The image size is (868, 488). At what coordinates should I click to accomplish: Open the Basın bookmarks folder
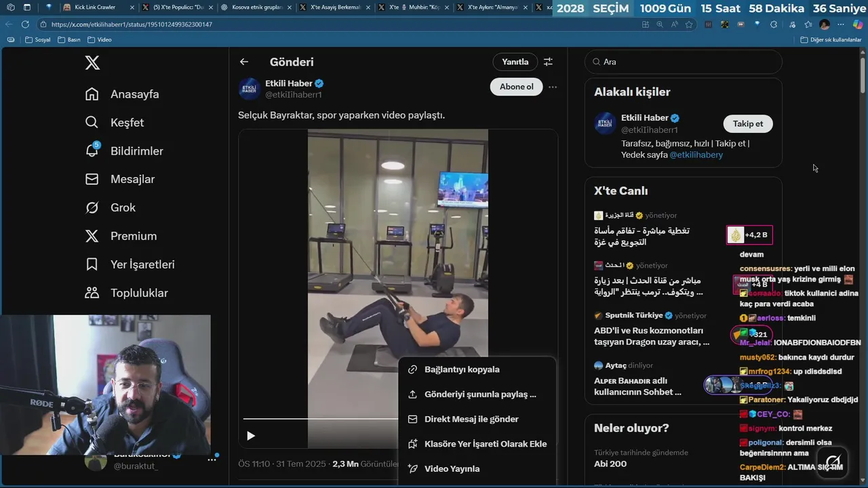69,40
